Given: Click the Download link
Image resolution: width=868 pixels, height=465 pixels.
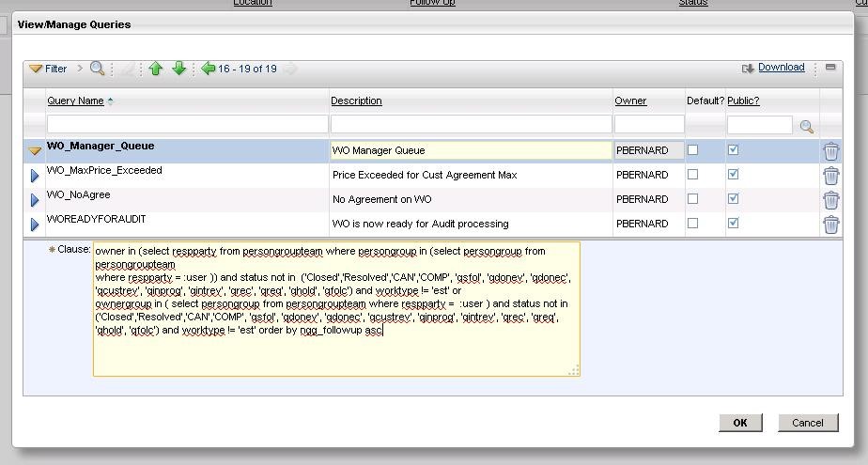Looking at the screenshot, I should click(781, 68).
